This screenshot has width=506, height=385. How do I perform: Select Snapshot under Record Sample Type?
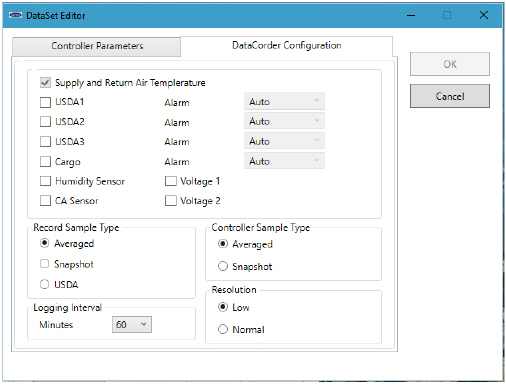click(x=44, y=264)
